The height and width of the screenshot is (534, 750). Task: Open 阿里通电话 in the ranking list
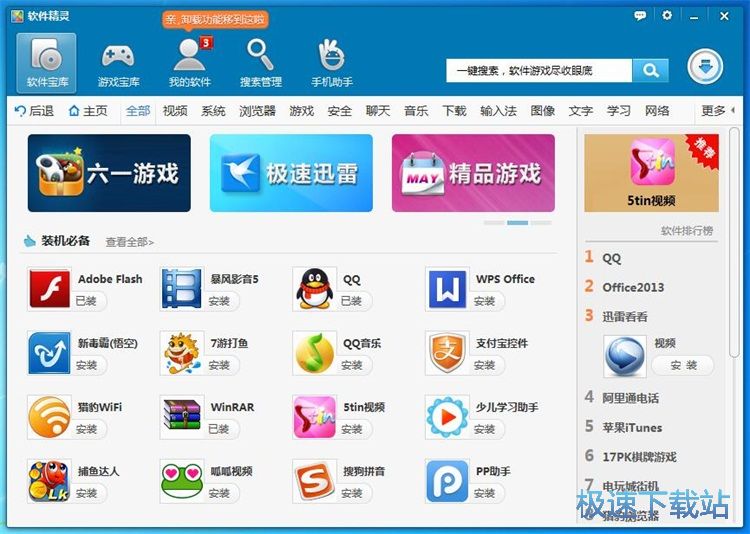[630, 398]
